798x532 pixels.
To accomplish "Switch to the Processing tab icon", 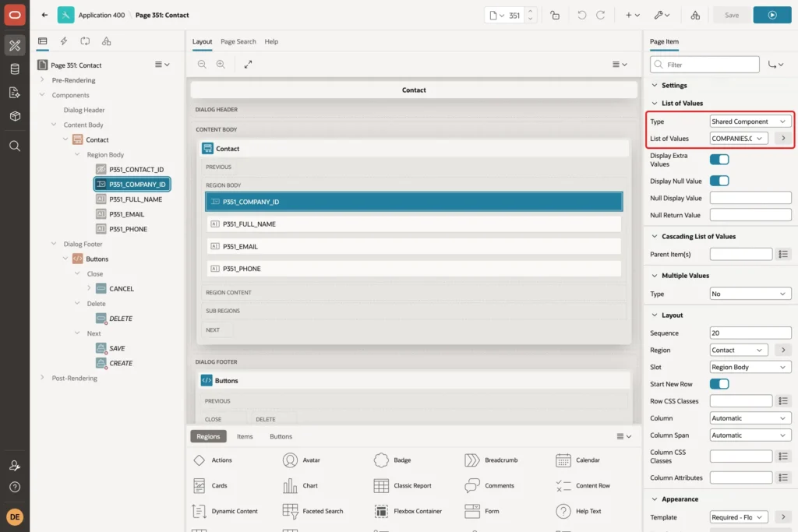I will click(x=85, y=41).
